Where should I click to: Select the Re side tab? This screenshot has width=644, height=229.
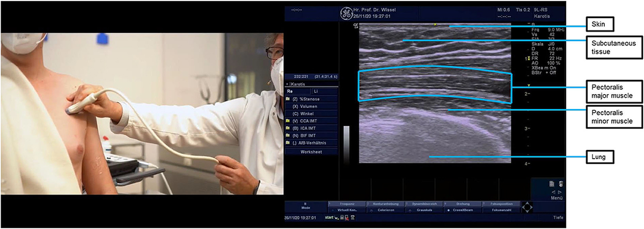(293, 91)
